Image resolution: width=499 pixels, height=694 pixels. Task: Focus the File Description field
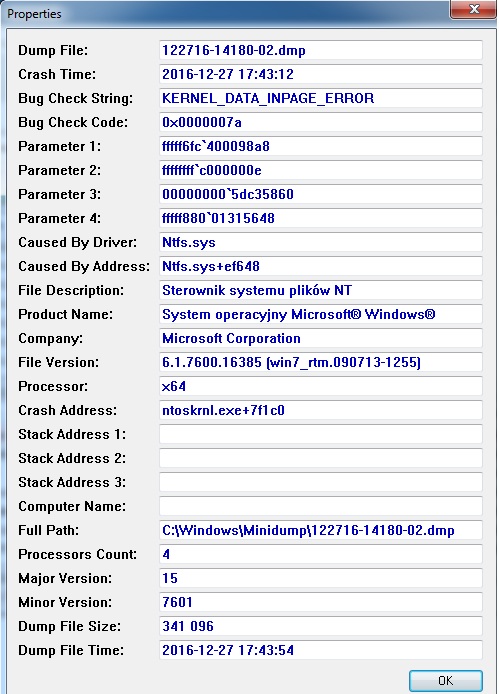(321, 290)
